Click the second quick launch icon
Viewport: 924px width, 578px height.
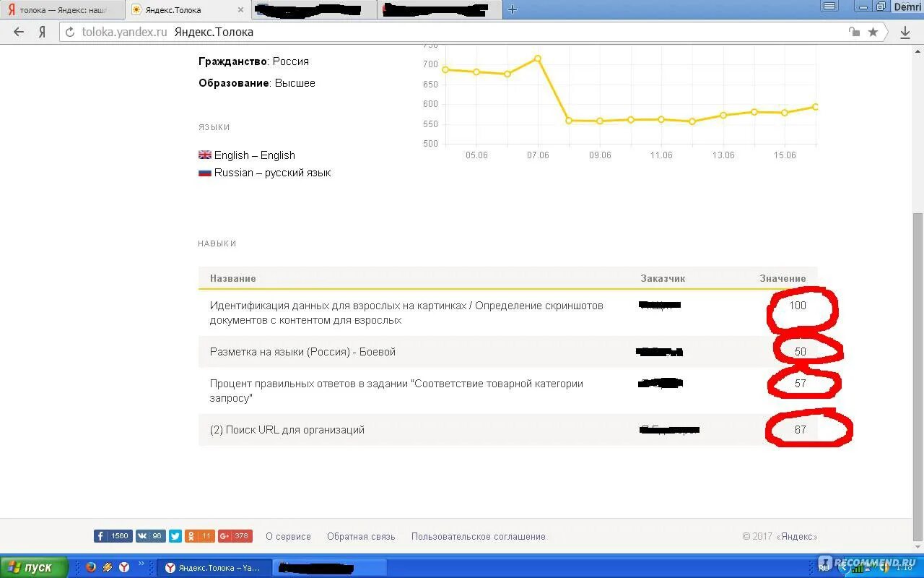click(108, 567)
